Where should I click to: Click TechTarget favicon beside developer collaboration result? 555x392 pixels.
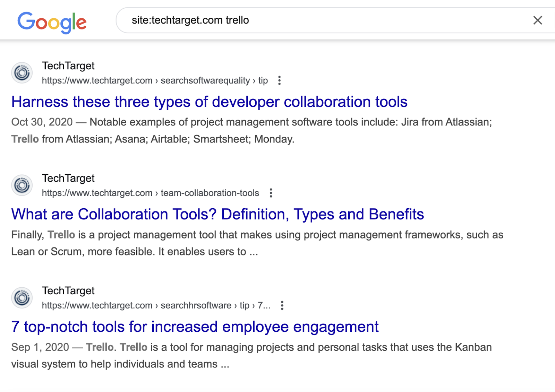tap(22, 73)
